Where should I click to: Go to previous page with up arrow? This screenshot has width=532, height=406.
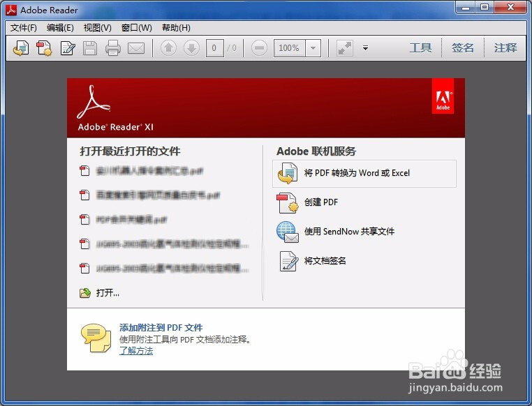coord(169,48)
